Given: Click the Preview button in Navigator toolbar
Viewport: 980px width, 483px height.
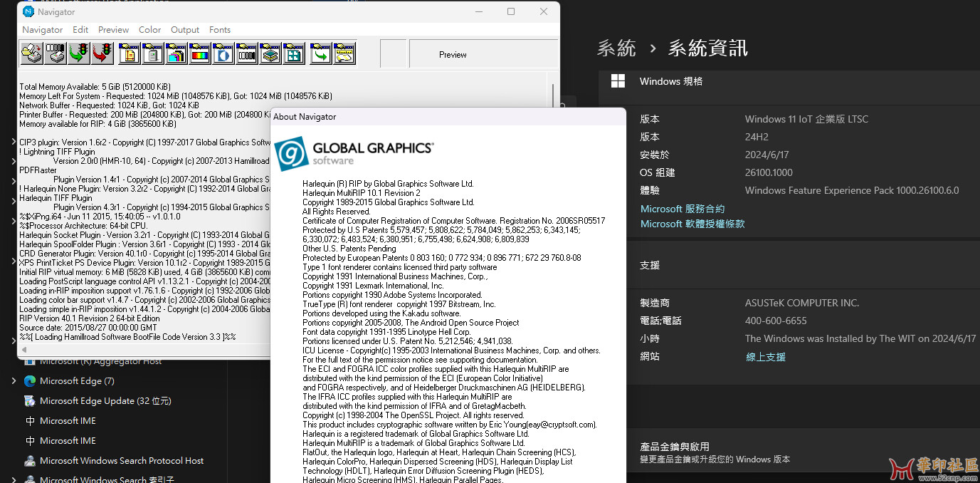Looking at the screenshot, I should click(x=453, y=54).
